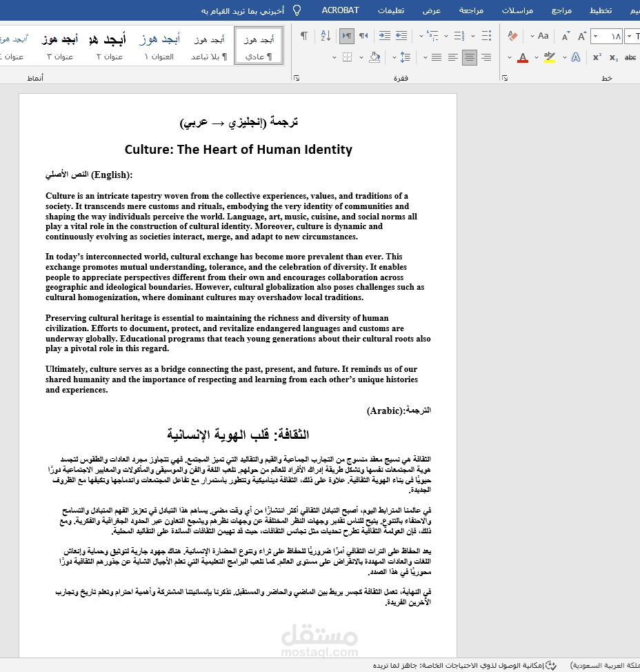Click the accessibility status text in status bar
Image resolution: width=640 pixels, height=672 pixels.
pos(459,666)
